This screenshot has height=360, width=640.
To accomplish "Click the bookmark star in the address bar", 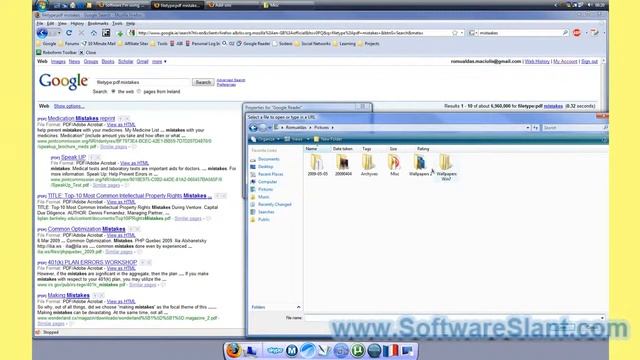I will click(x=455, y=33).
